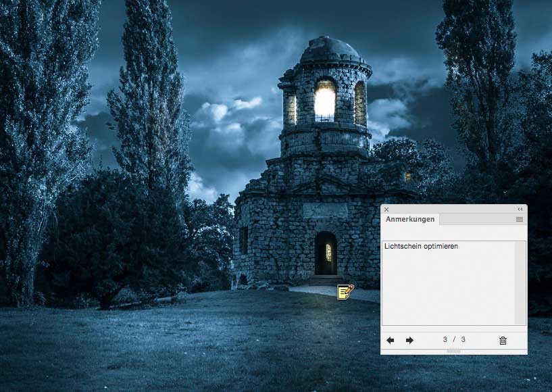Go to the next note with right arrow

click(x=409, y=340)
